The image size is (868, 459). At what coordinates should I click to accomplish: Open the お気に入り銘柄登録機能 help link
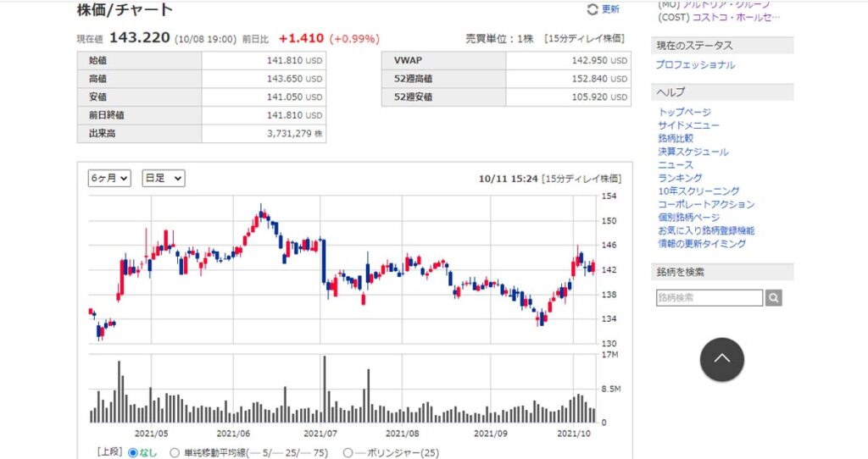click(x=705, y=230)
